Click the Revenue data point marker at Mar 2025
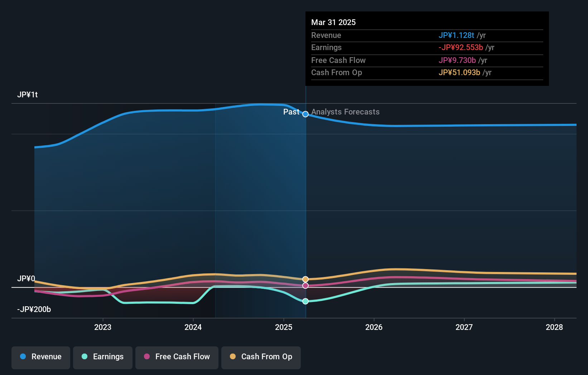This screenshot has width=588, height=375. tap(305, 114)
